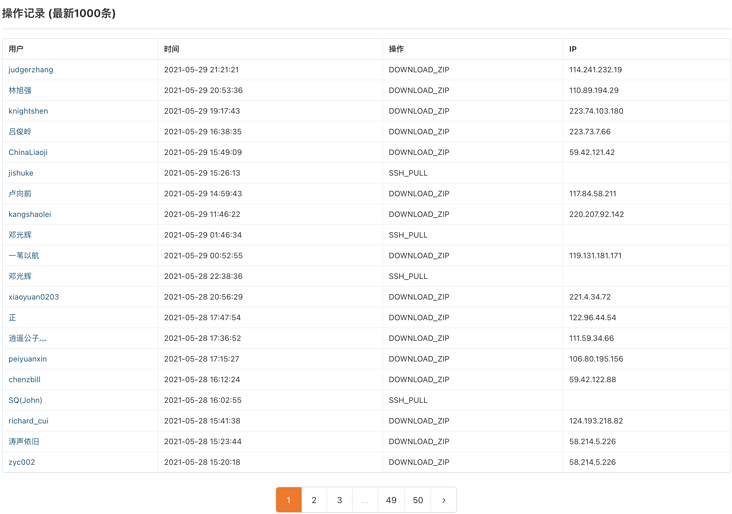The height and width of the screenshot is (514, 732).
Task: Open 涛声依旧 user link
Action: (24, 441)
